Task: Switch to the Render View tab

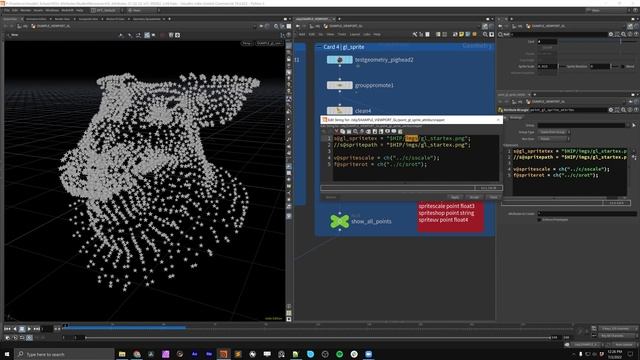Action: click(62, 19)
